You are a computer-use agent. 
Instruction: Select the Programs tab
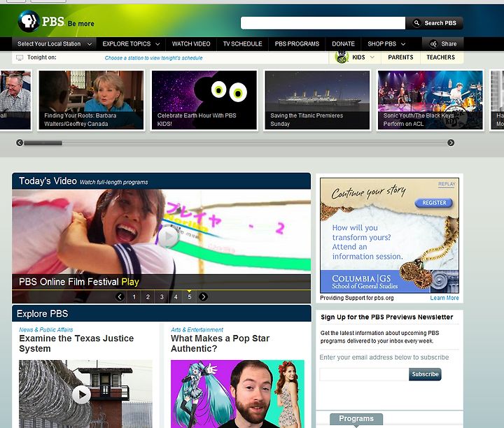pos(356,419)
